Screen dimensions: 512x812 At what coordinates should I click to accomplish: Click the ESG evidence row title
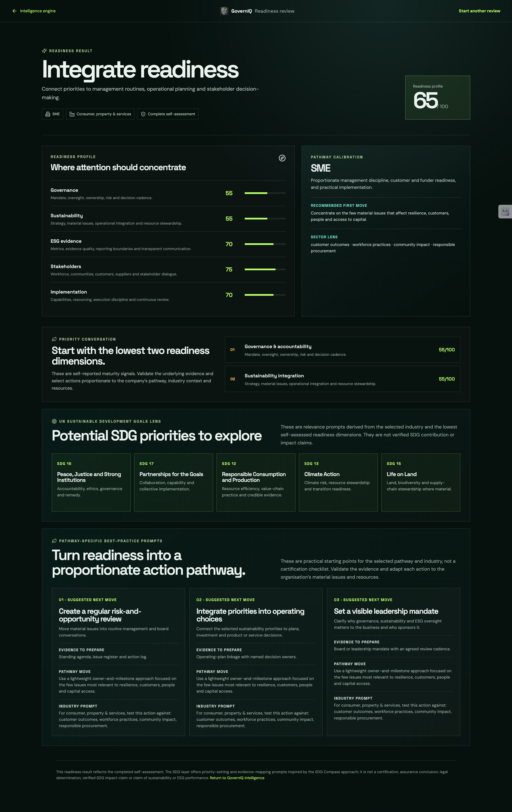click(66, 241)
